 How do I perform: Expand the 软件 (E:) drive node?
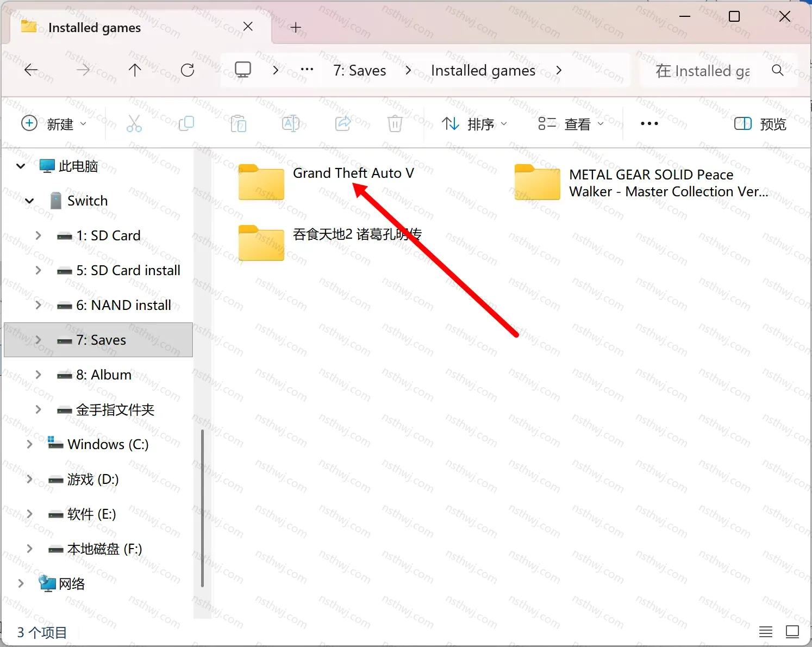(x=29, y=514)
